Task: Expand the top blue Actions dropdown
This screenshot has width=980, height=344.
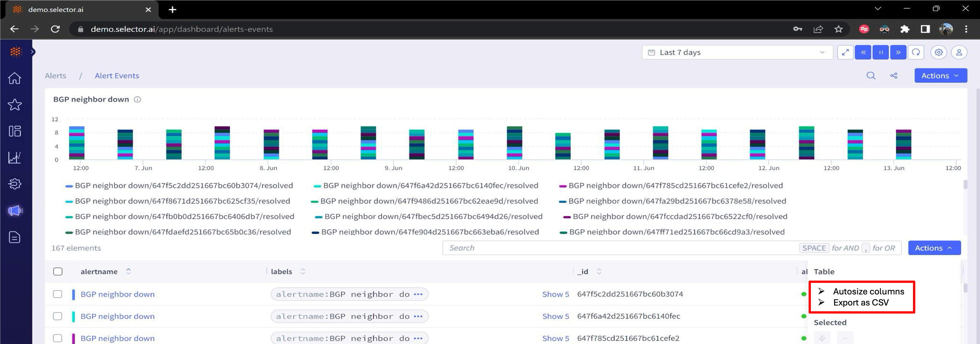Action: pos(940,76)
